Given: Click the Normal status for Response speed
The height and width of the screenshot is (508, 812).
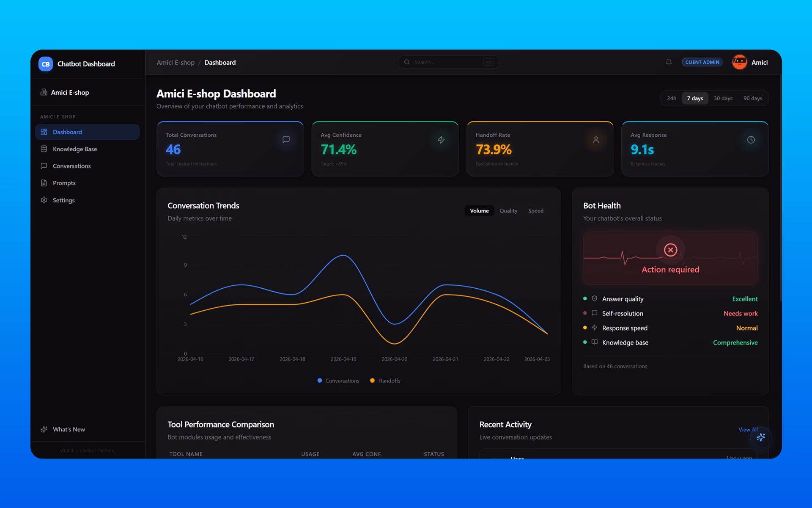Looking at the screenshot, I should [747, 328].
